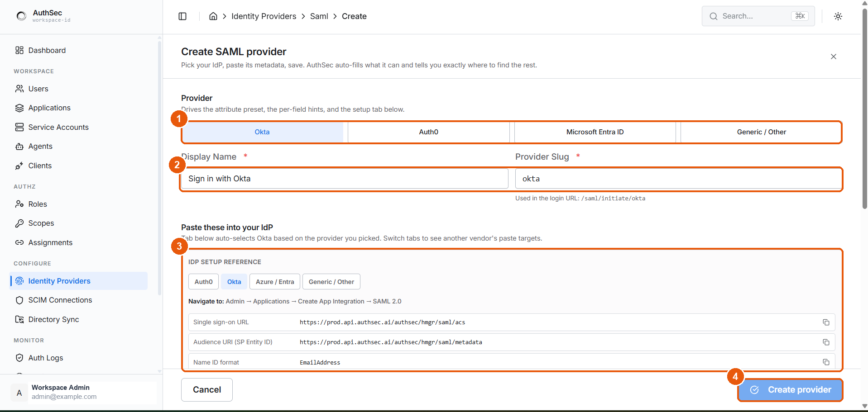Screen dimensions: 868x412
Task: Click the Single sign-on URL text
Action: (382, 322)
